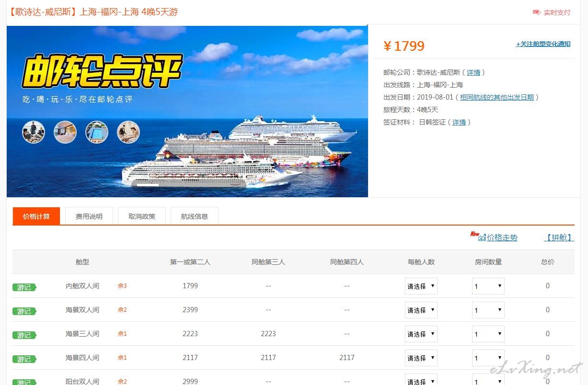
Task: Click the 游记 tag beside 海景三人间
Action: [x=24, y=335]
